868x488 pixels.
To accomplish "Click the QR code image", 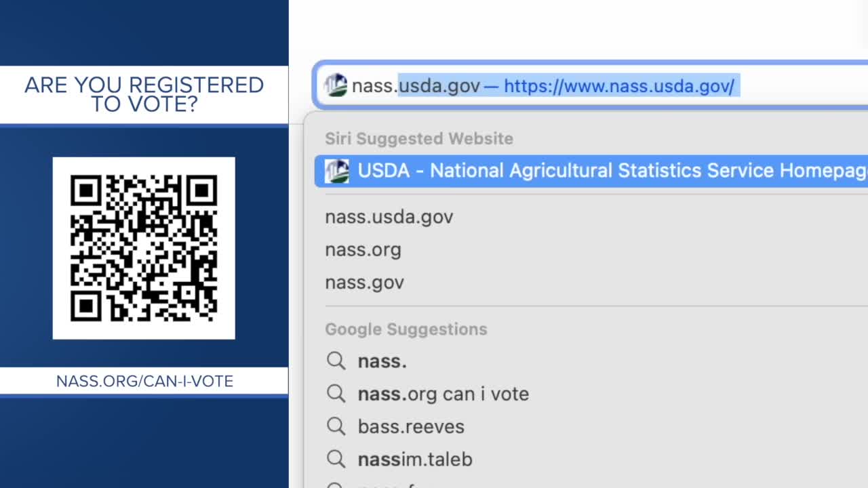I will pyautogui.click(x=144, y=248).
